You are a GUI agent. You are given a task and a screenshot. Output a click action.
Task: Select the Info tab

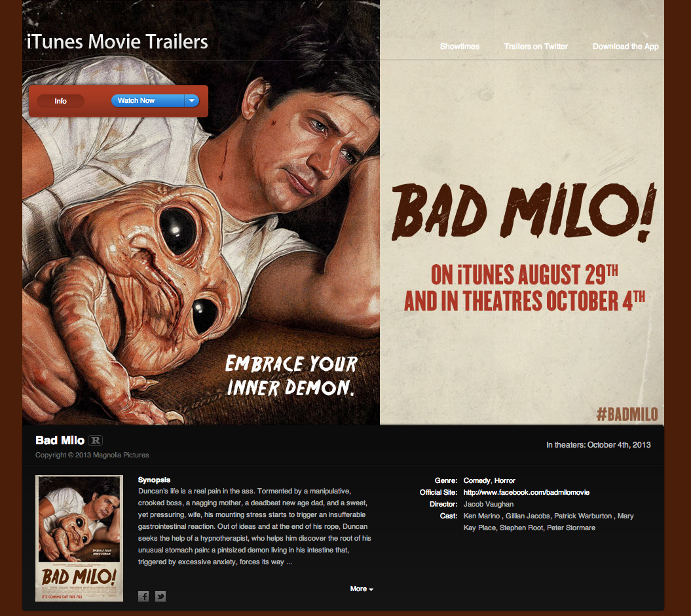[x=60, y=101]
